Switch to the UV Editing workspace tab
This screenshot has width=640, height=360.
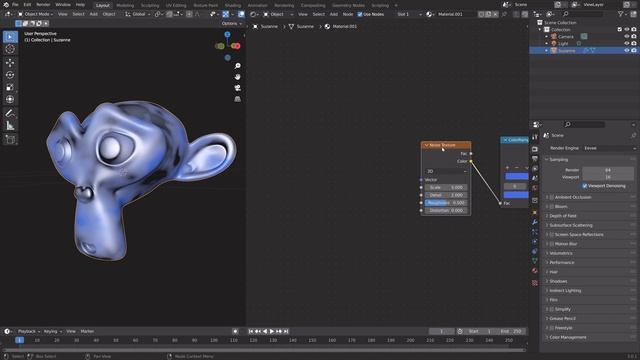tap(176, 5)
